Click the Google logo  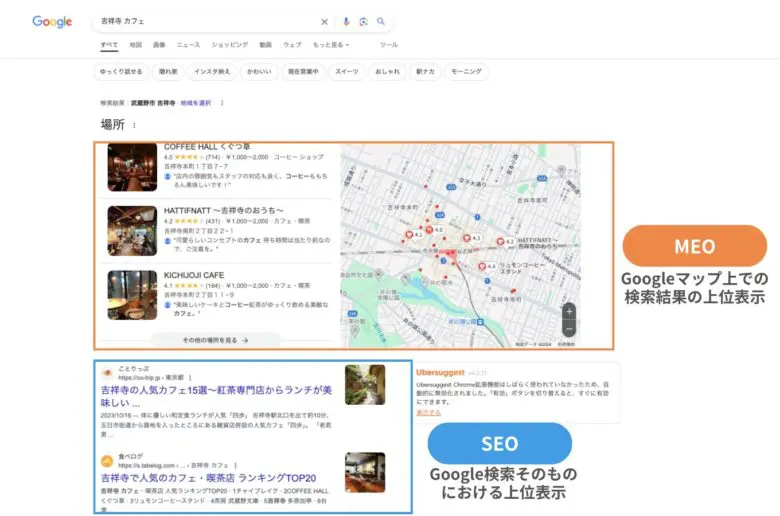point(52,21)
